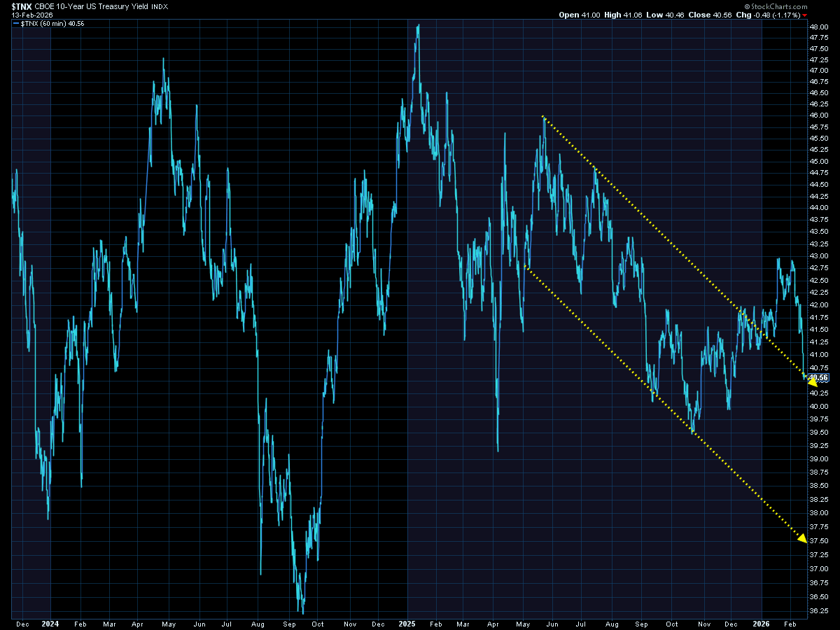Screen dimensions: 840x630
Task: Click the 47.50 y-axis label
Action: (x=820, y=48)
